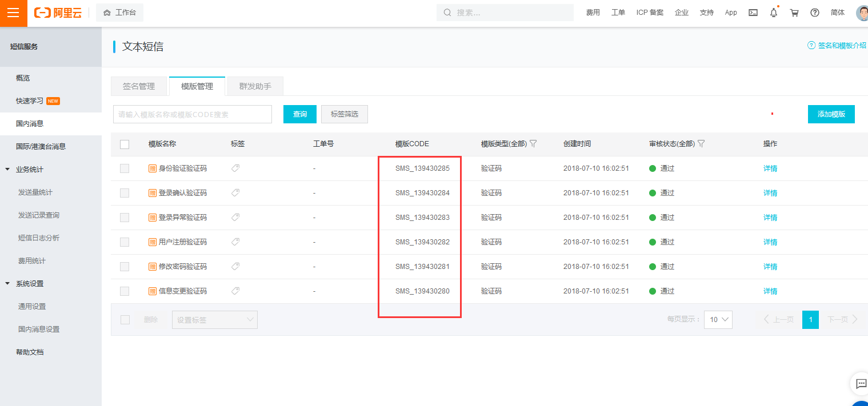Open the shopping cart
The height and width of the screenshot is (406, 868).
[794, 13]
